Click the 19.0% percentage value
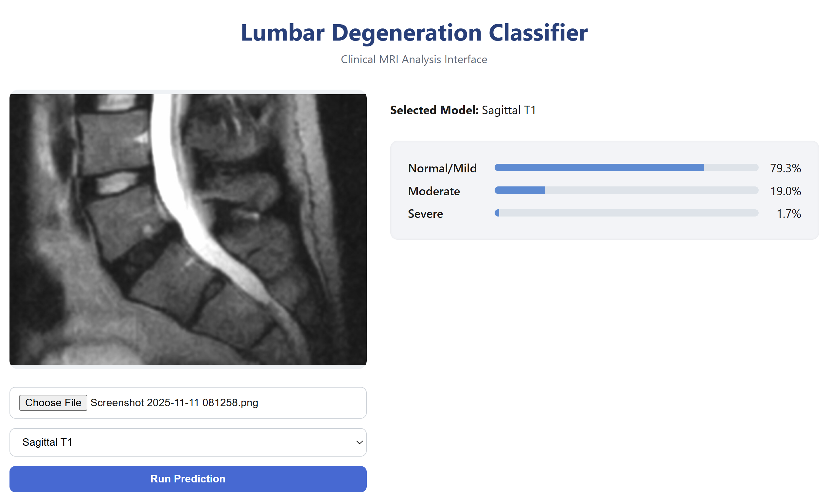827x504 pixels. (785, 191)
